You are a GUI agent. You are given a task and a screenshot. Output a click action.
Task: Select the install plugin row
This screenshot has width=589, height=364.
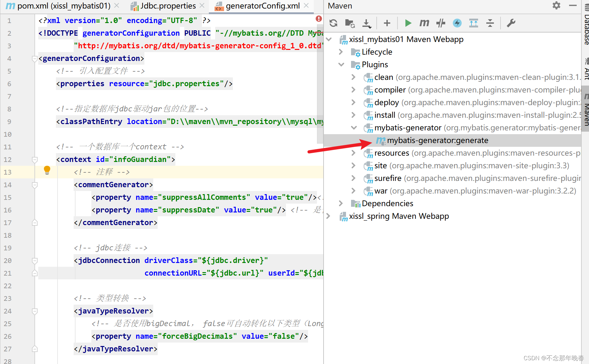[452, 115]
